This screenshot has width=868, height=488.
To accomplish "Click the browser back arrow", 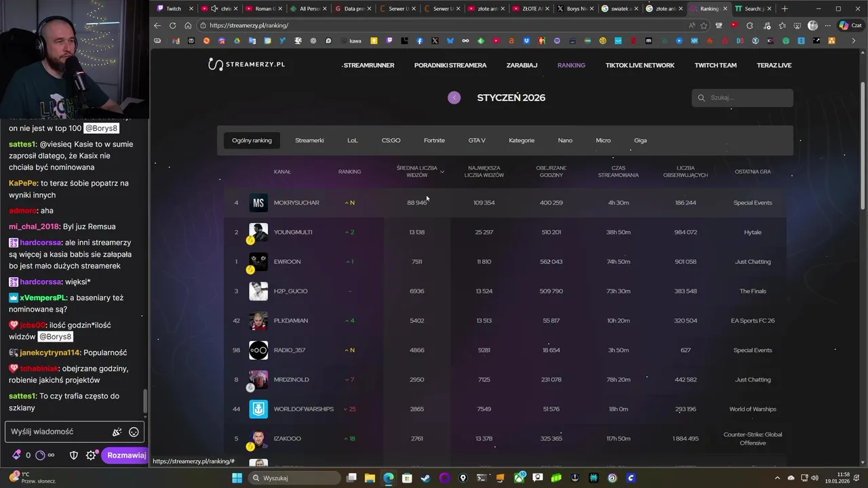I will click(157, 25).
